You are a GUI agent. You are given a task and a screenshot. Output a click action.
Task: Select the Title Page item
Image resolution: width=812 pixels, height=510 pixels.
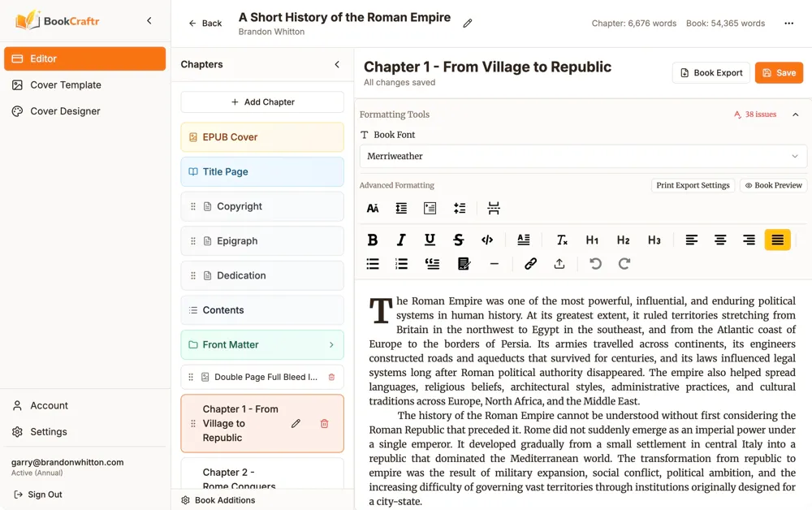tap(262, 172)
